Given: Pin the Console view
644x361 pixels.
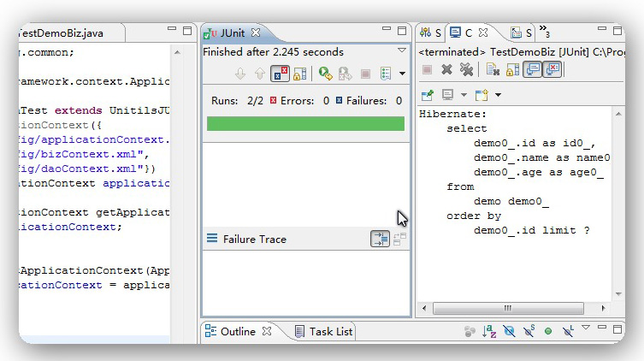Looking at the screenshot, I should (x=427, y=94).
